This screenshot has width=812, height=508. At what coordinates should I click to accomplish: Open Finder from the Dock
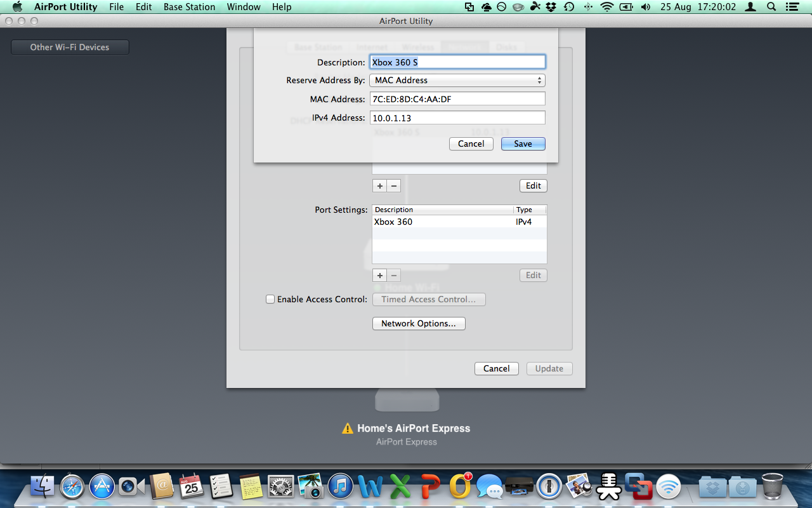43,487
